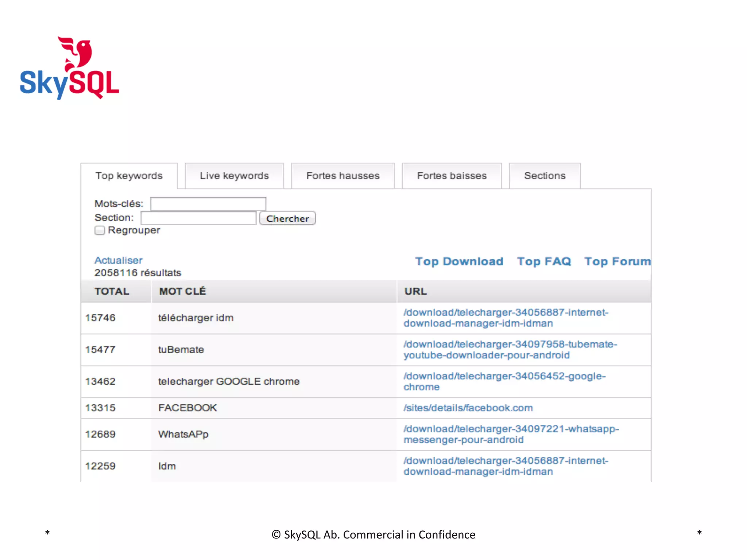The height and width of the screenshot is (560, 747).
Task: Open the google-chrome download URL
Action: 504,381
